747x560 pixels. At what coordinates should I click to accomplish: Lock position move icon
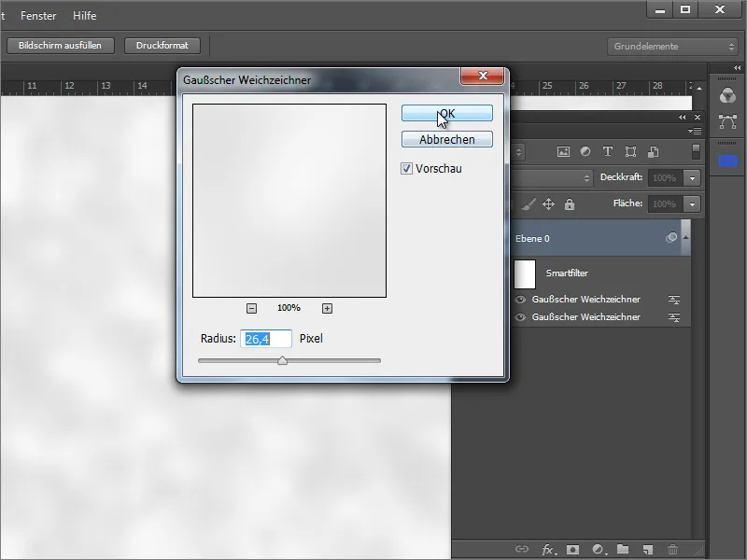[x=548, y=204]
